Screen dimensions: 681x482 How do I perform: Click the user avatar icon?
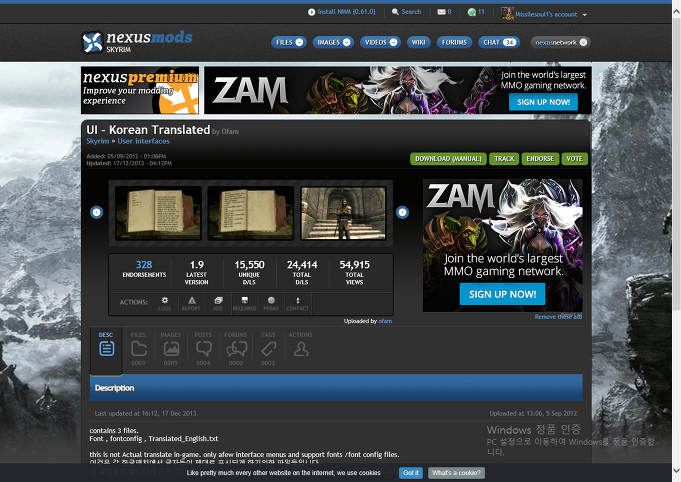pos(507,13)
